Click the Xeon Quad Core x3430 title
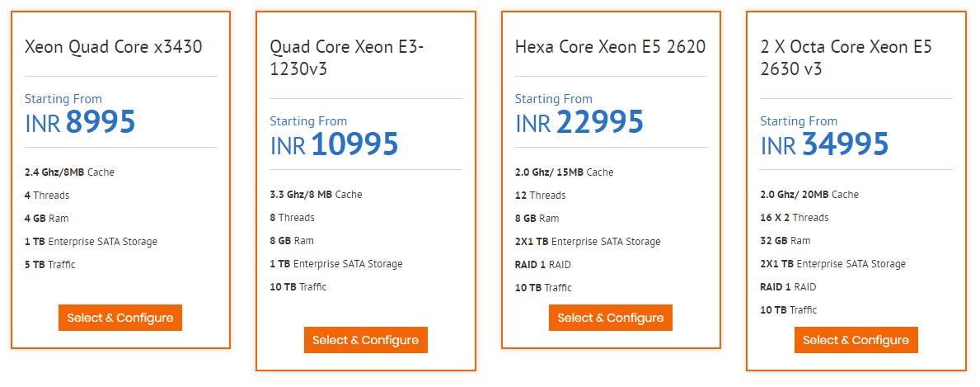This screenshot has height=387, width=980. (114, 47)
